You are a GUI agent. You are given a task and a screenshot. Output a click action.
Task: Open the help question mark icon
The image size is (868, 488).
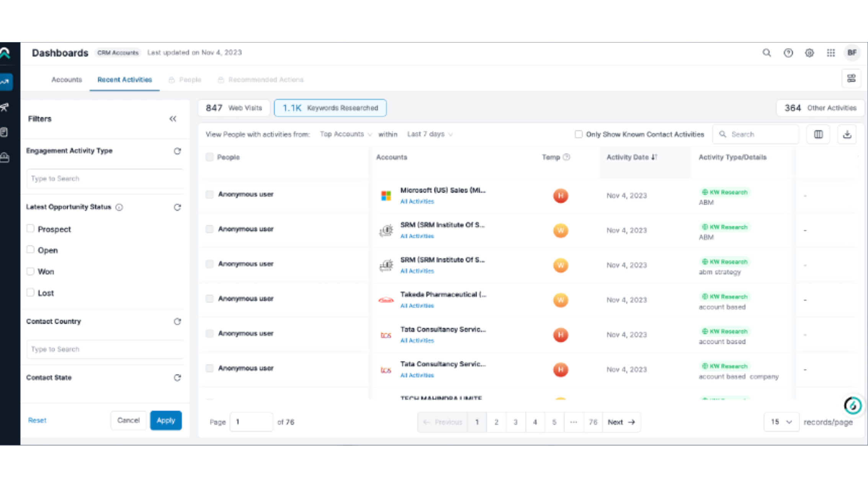(788, 53)
